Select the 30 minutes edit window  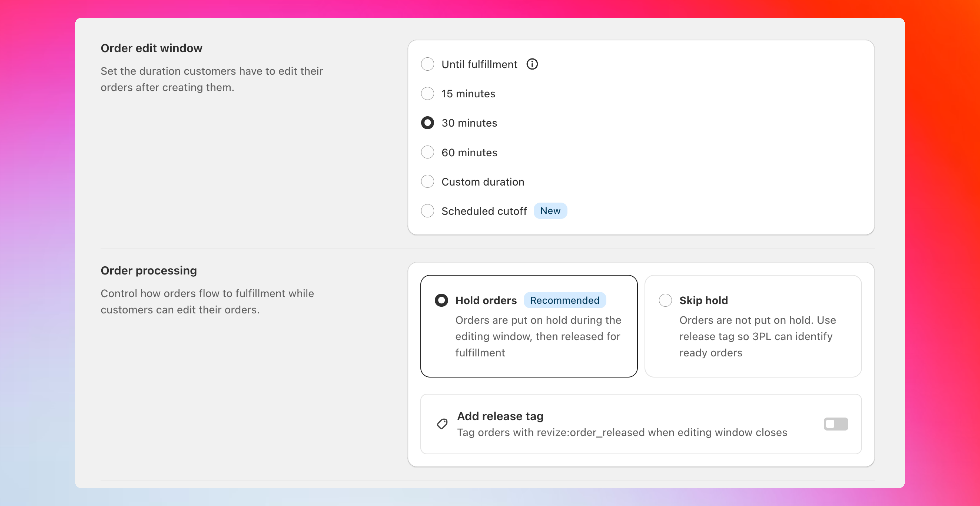[x=427, y=123]
